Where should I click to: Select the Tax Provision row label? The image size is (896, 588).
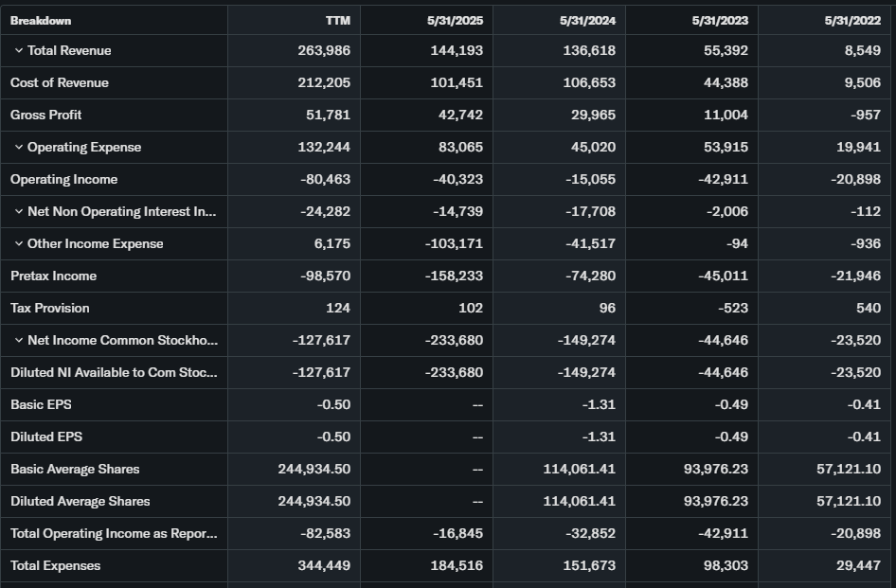pos(50,309)
